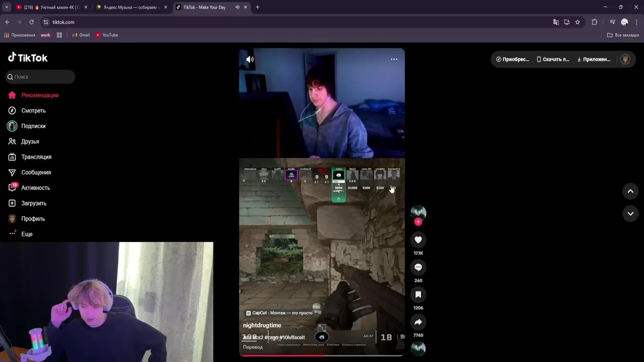The image size is (644, 362).
Task: Close the Яндекс Музыка tab
Action: coord(166,7)
